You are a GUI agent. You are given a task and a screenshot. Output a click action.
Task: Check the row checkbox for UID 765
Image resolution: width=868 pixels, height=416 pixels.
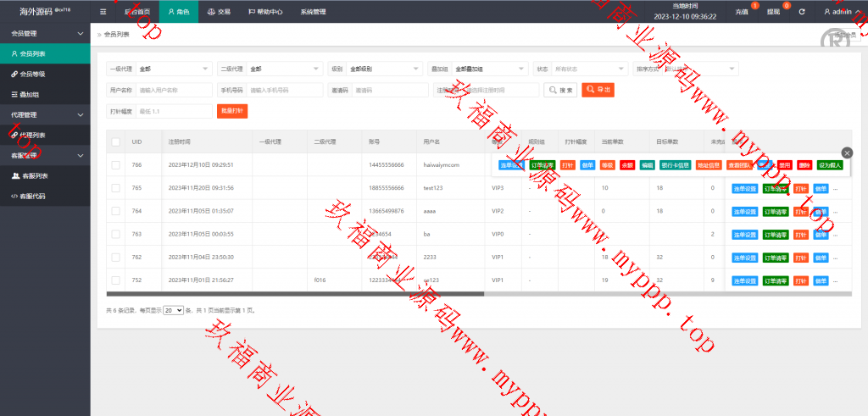(x=115, y=188)
